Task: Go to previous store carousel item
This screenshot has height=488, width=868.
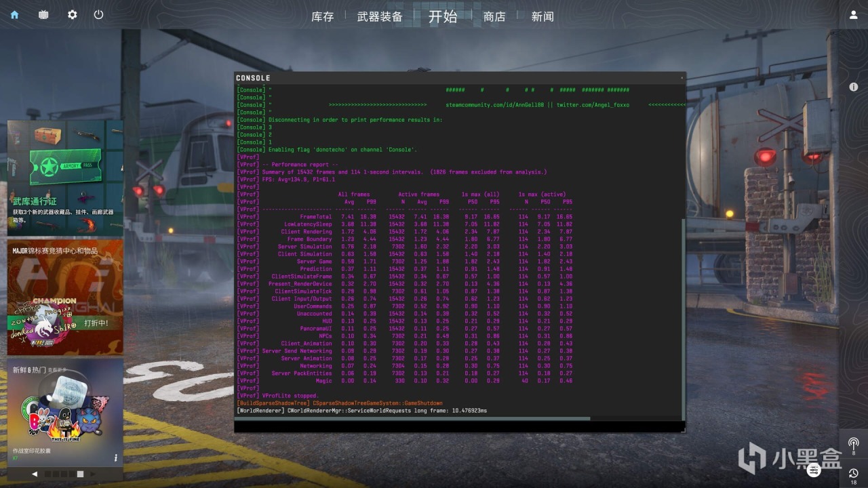Action: point(35,474)
